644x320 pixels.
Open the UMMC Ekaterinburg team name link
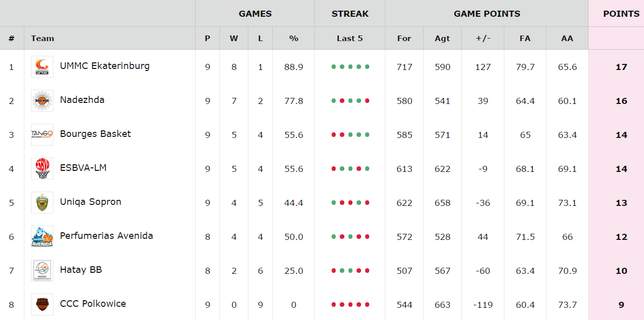(105, 66)
